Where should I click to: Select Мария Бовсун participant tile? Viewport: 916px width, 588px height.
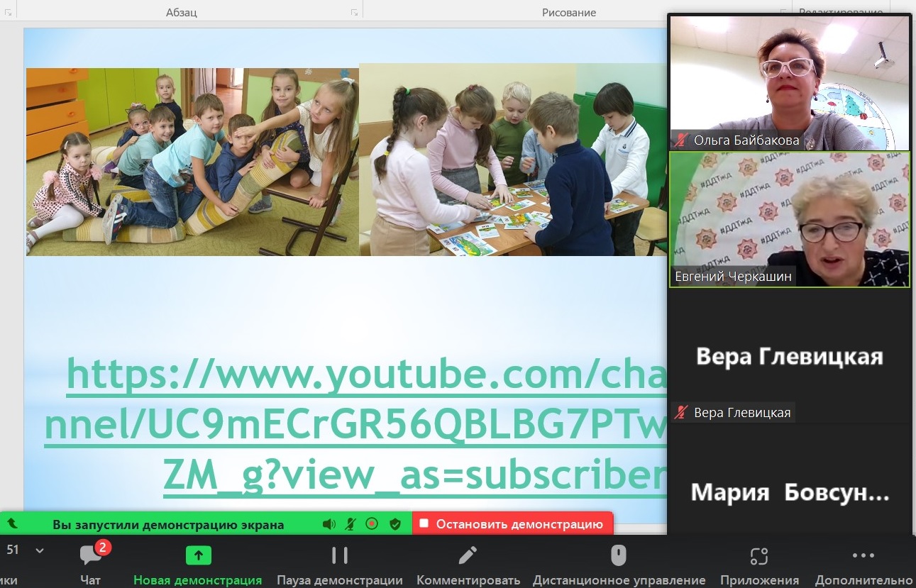pos(790,479)
